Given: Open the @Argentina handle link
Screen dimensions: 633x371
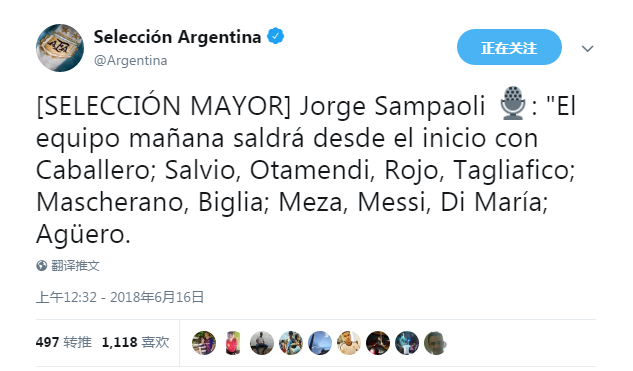Looking at the screenshot, I should coord(130,61).
